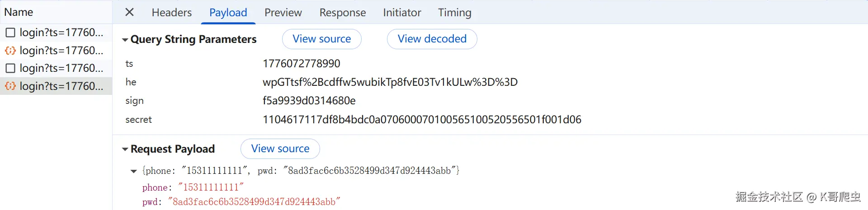
Task: Open the Initiator tab
Action: click(x=402, y=13)
